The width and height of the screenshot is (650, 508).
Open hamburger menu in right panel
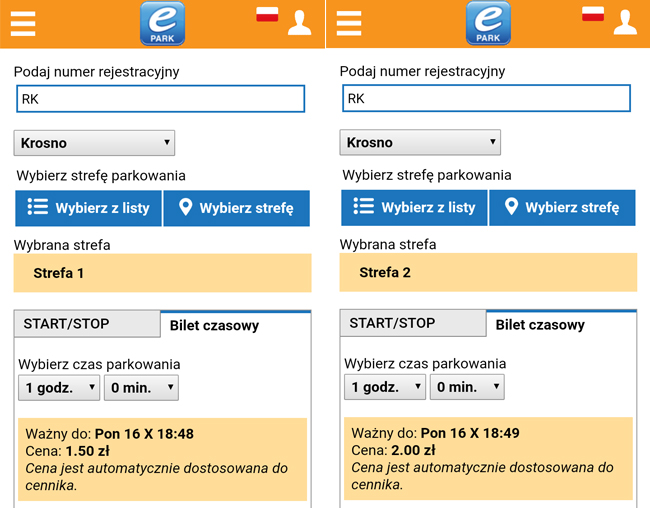(348, 23)
